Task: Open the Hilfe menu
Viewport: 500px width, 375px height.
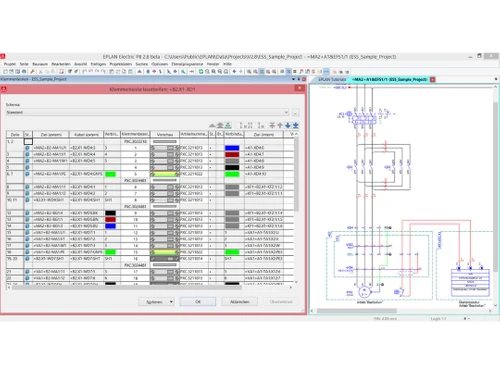Action: pyautogui.click(x=227, y=64)
